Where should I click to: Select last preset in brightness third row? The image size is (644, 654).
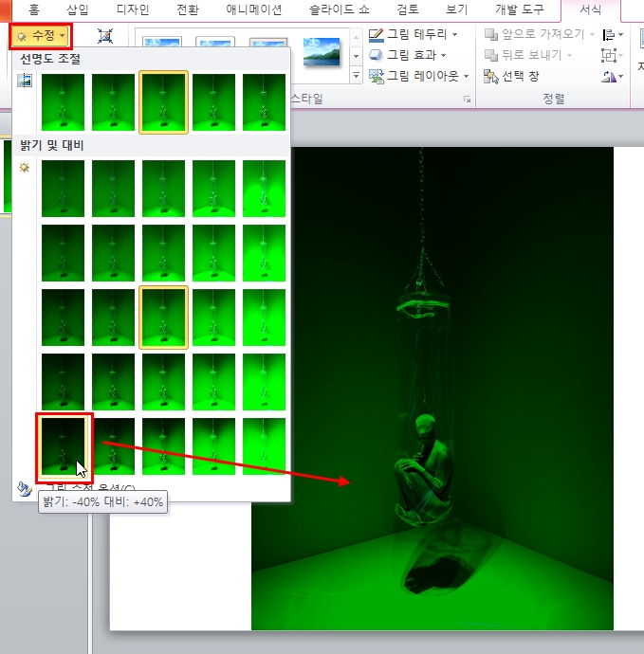(264, 318)
